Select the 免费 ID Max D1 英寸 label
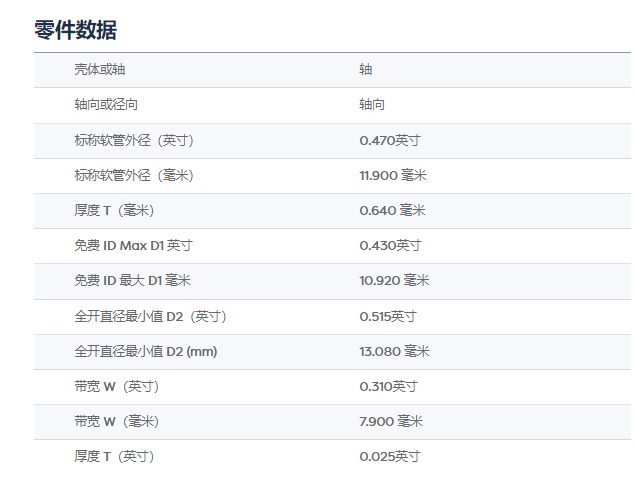This screenshot has width=637, height=479. point(133,245)
